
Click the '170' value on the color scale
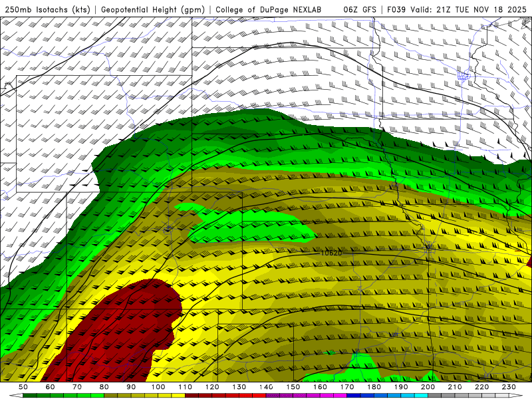point(347,387)
